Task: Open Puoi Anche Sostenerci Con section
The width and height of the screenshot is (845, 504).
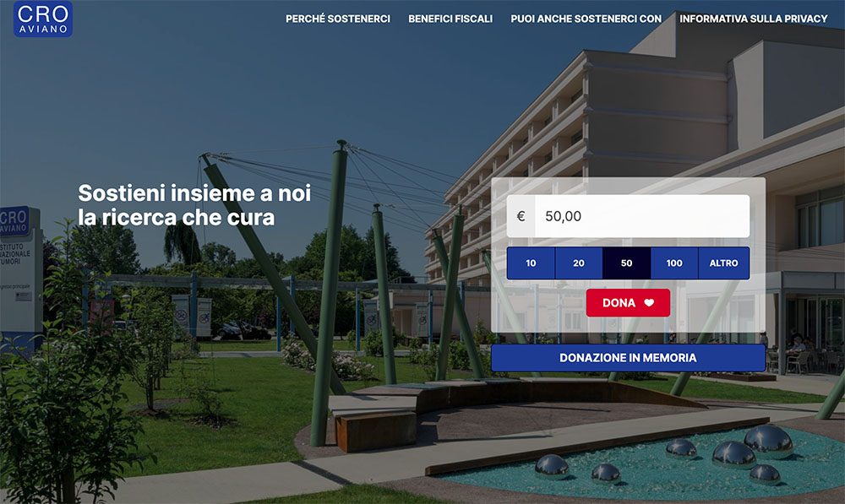Action: [586, 19]
